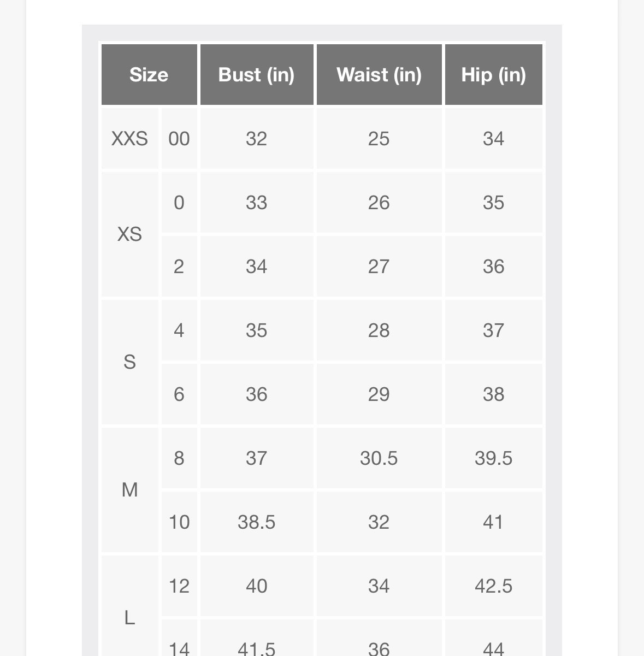
Task: Click the size 8 number cell
Action: pyautogui.click(x=179, y=458)
